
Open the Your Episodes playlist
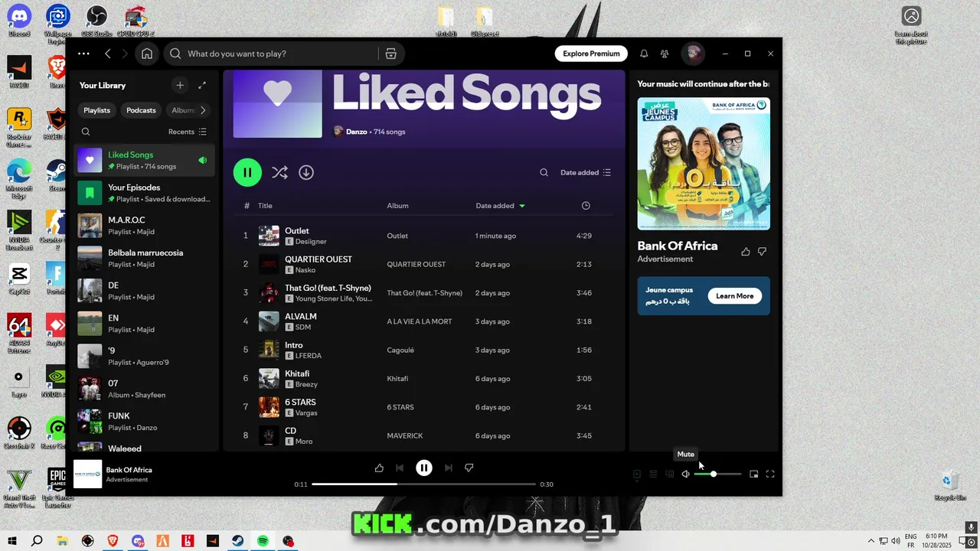145,193
